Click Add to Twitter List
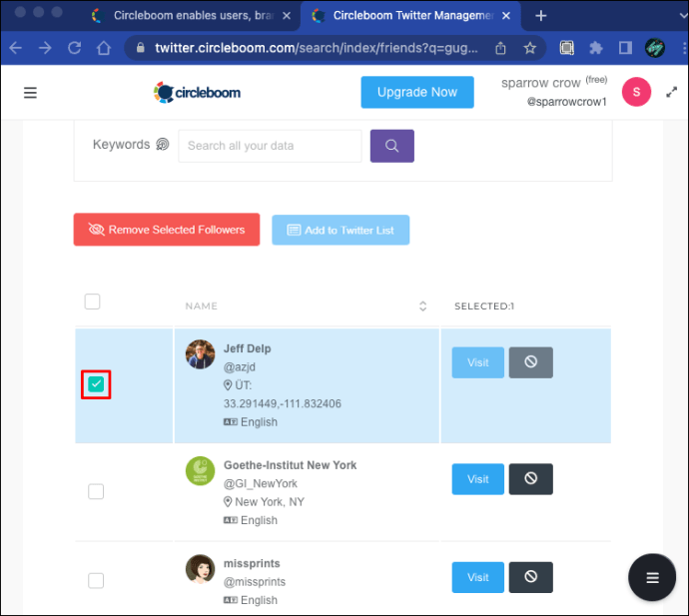This screenshot has height=616, width=689. click(341, 230)
